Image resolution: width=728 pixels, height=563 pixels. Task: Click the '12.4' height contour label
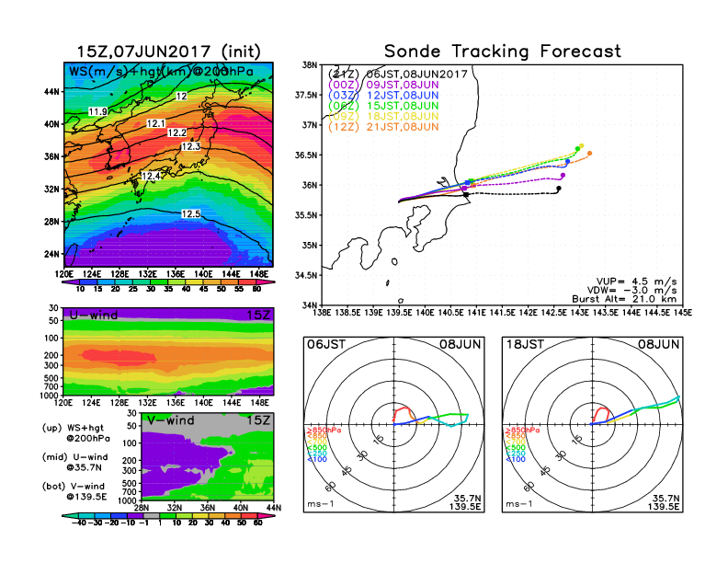[151, 176]
